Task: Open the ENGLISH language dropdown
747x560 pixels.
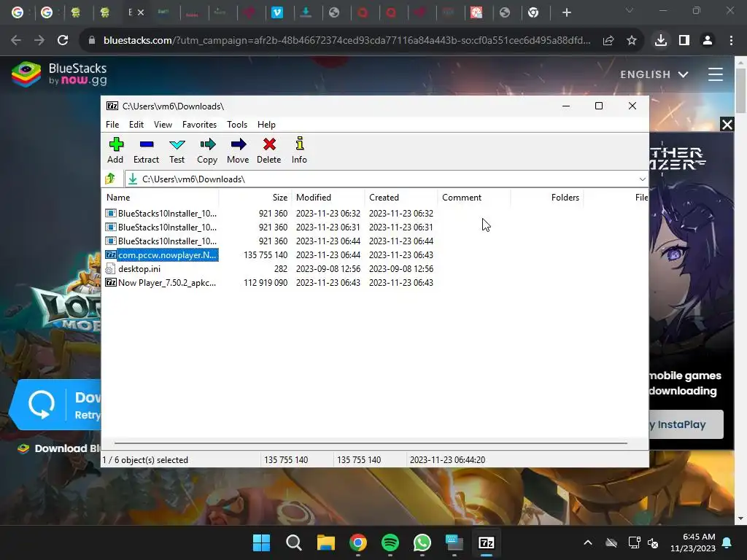Action: (654, 74)
